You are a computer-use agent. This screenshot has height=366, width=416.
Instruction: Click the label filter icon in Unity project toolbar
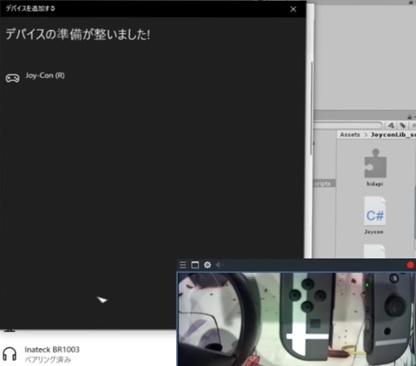tap(403, 125)
